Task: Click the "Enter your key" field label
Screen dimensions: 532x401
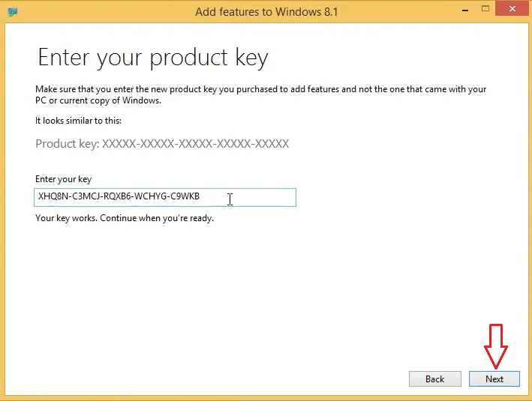Action: [x=63, y=180]
